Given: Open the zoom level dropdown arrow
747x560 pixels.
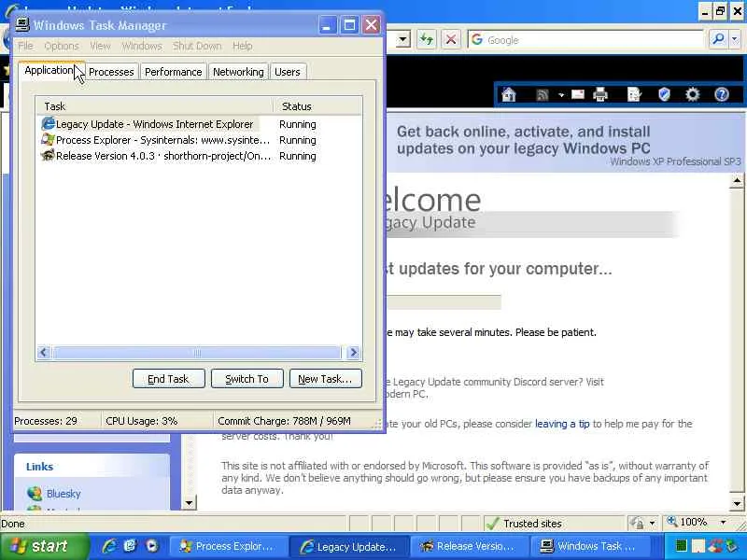Looking at the screenshot, I should coord(723,523).
